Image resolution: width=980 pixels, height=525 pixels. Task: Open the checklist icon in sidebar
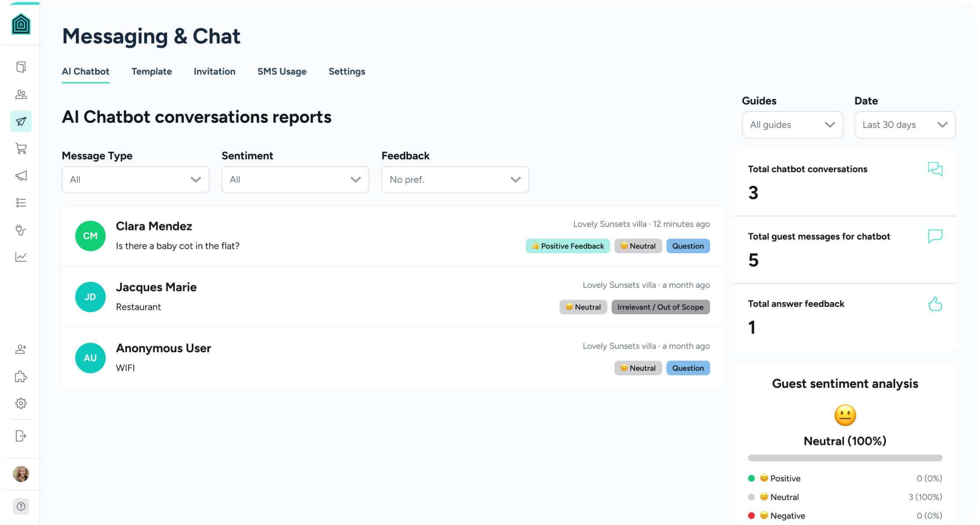click(x=21, y=203)
